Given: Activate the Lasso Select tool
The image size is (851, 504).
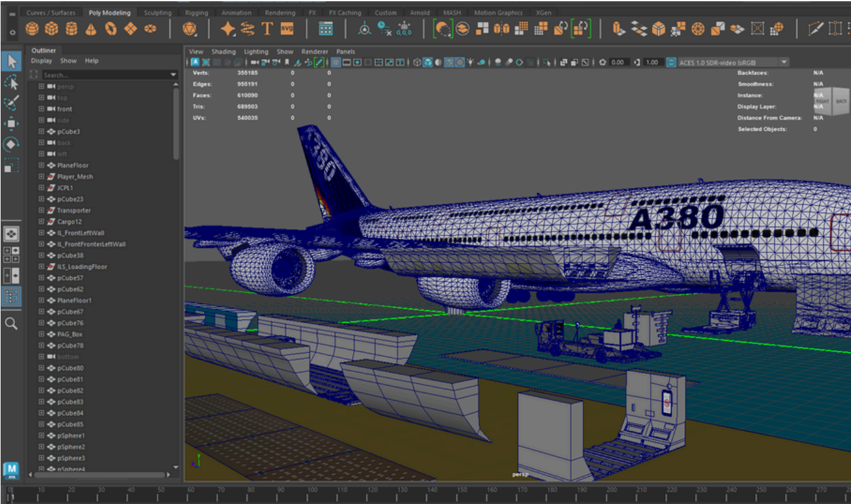Looking at the screenshot, I should point(11,82).
